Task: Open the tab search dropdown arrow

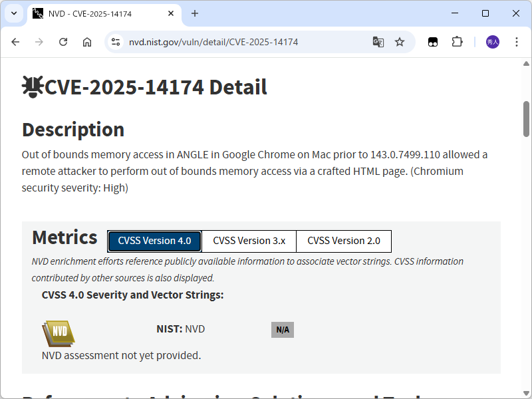Action: pyautogui.click(x=14, y=13)
